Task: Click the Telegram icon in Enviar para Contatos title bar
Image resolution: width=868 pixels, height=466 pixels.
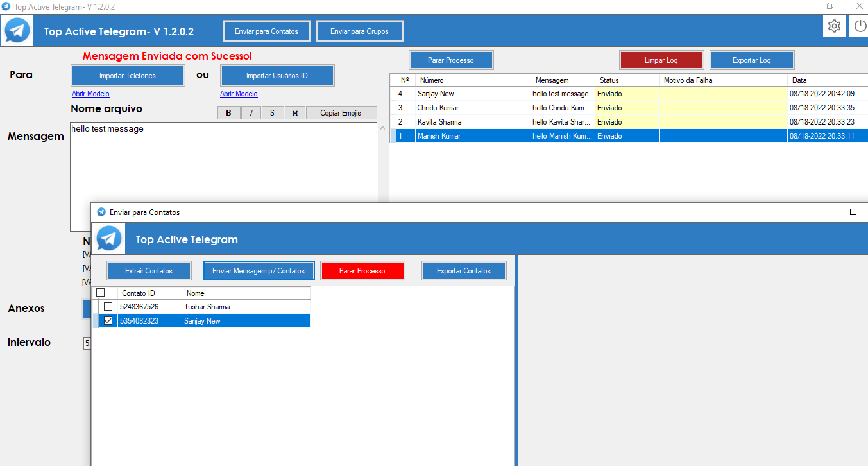Action: [101, 212]
